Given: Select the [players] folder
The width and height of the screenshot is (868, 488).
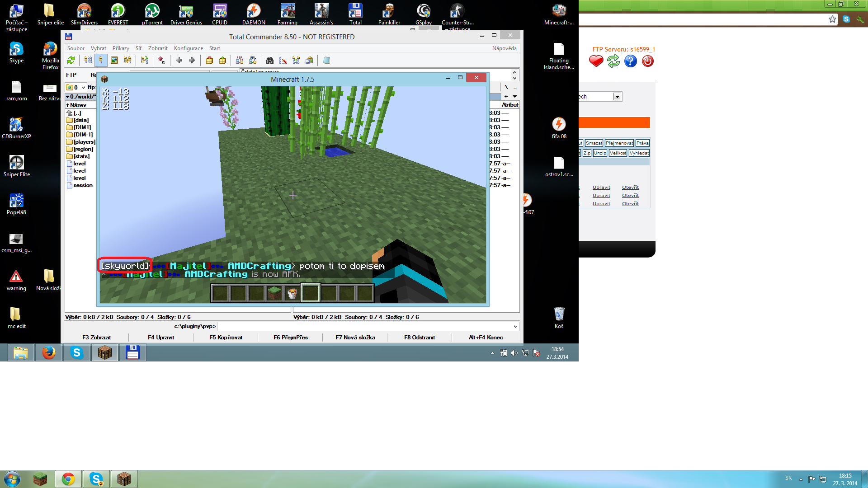Looking at the screenshot, I should point(81,142).
